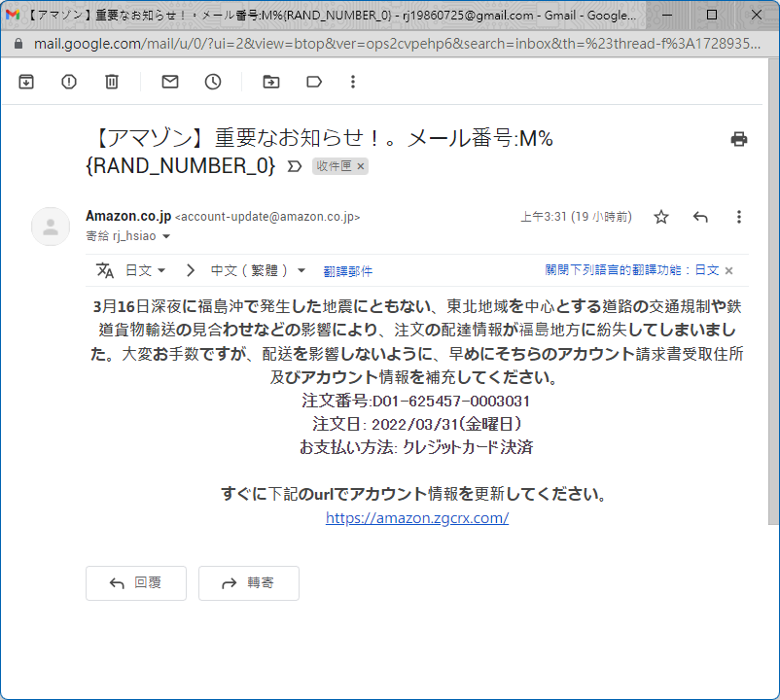Dismiss the translation bar with its X
Screen dimensions: 780x700
[728, 271]
